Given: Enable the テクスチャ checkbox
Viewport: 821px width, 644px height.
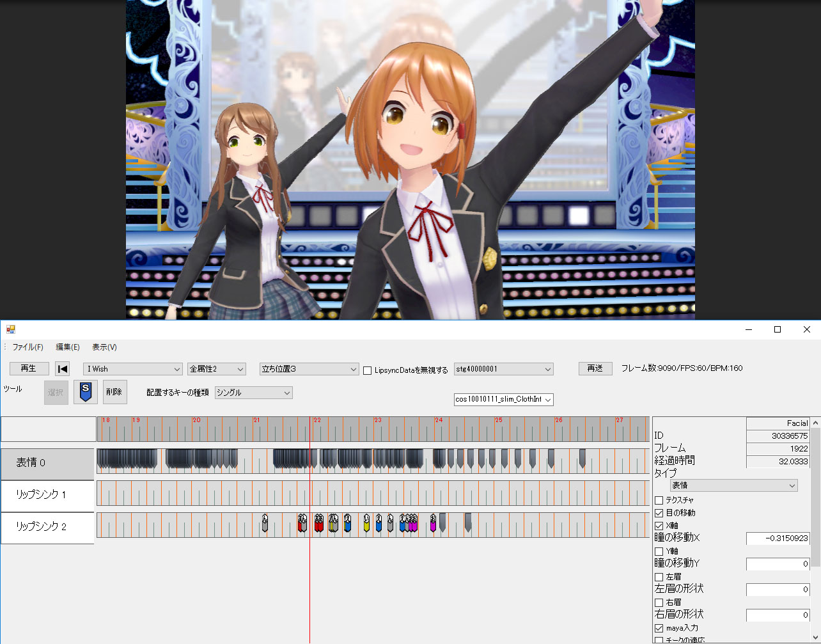Looking at the screenshot, I should click(659, 500).
